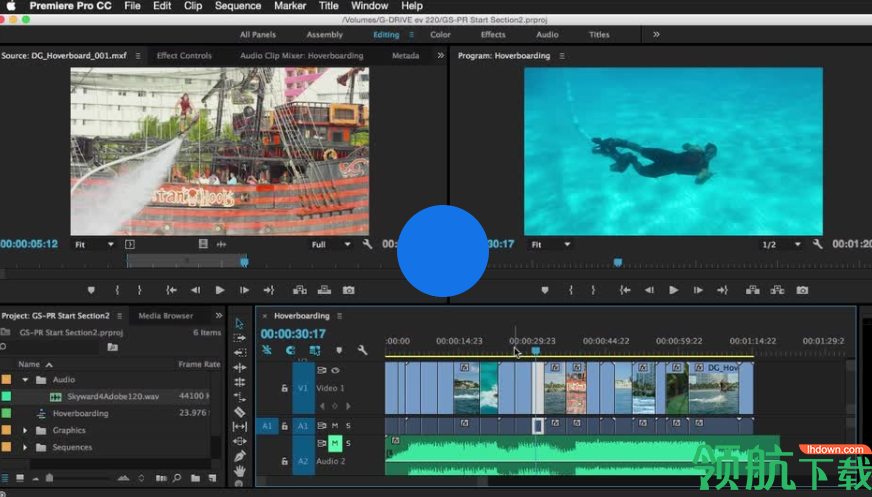872x497 pixels.
Task: Click Extract button in Program monitor
Action: tap(777, 290)
